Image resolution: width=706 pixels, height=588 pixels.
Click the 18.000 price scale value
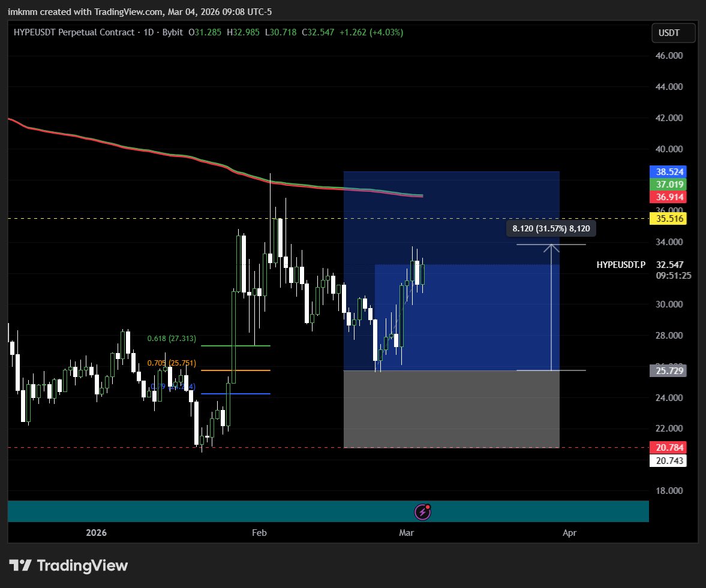click(x=669, y=491)
